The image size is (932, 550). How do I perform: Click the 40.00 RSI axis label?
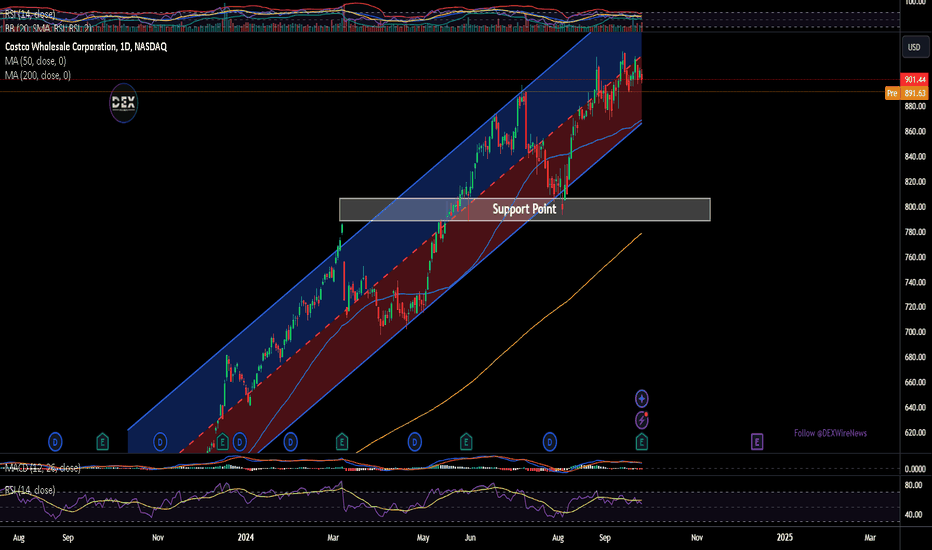click(914, 514)
